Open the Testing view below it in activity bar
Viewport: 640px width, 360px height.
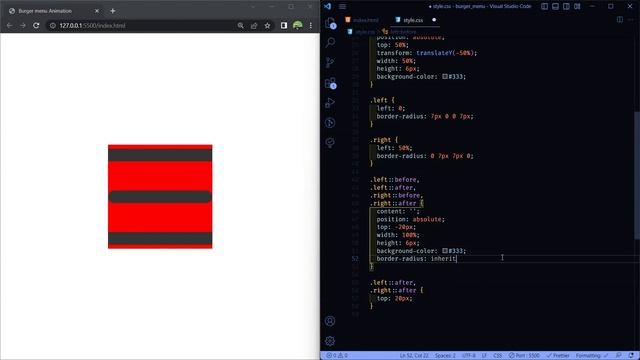click(330, 142)
